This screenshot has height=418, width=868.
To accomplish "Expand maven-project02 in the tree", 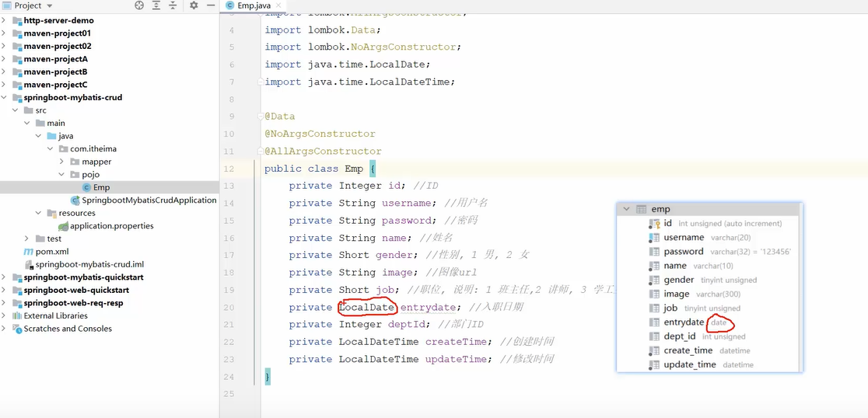I will [5, 46].
